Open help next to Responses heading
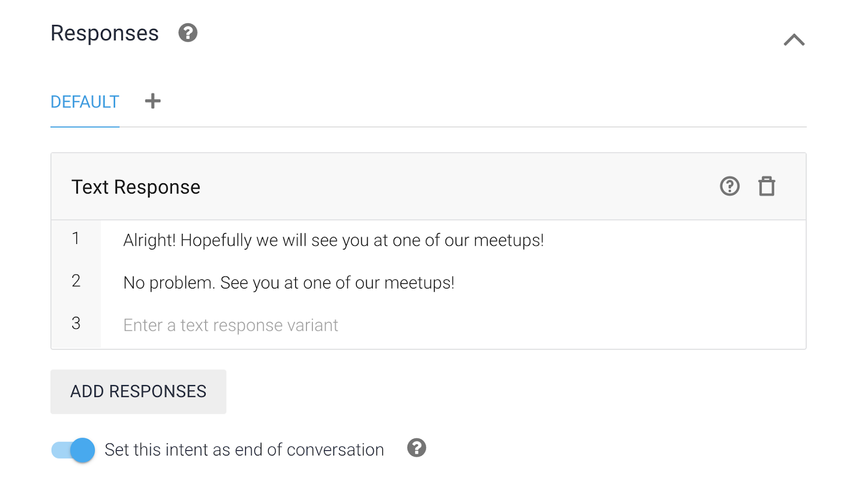 point(188,33)
